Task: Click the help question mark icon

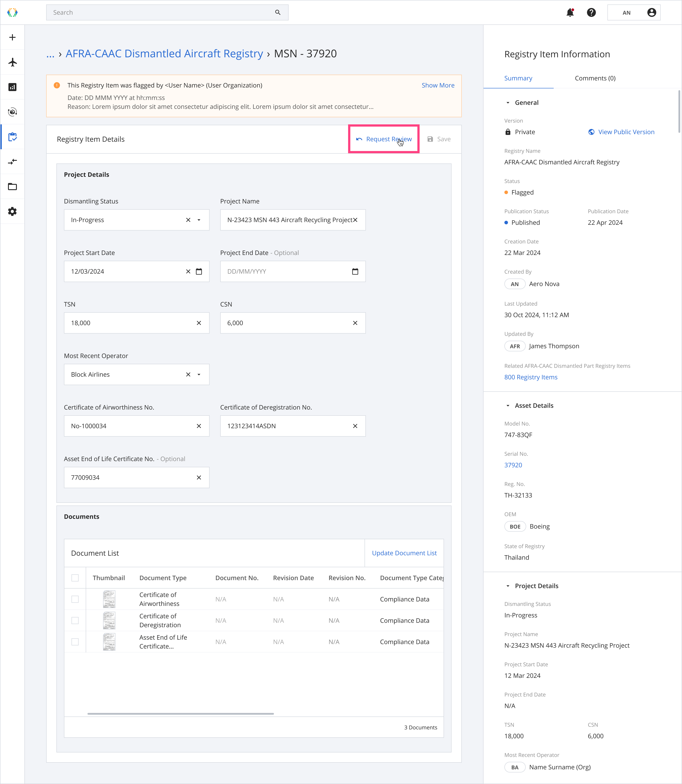Action: [591, 13]
